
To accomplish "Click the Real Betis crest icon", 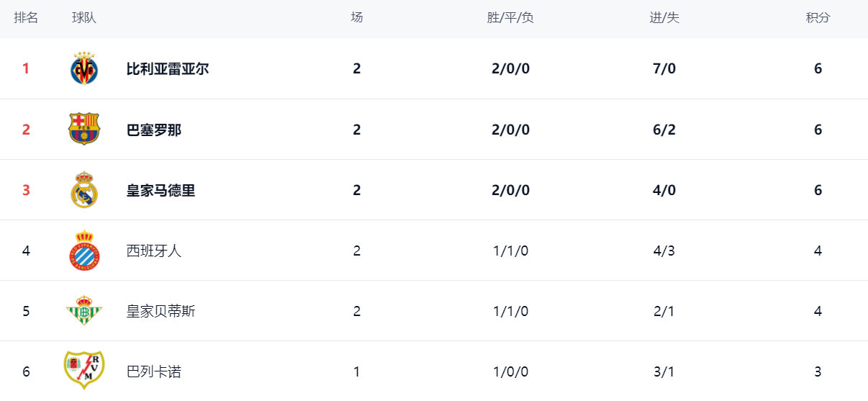I will [x=84, y=311].
